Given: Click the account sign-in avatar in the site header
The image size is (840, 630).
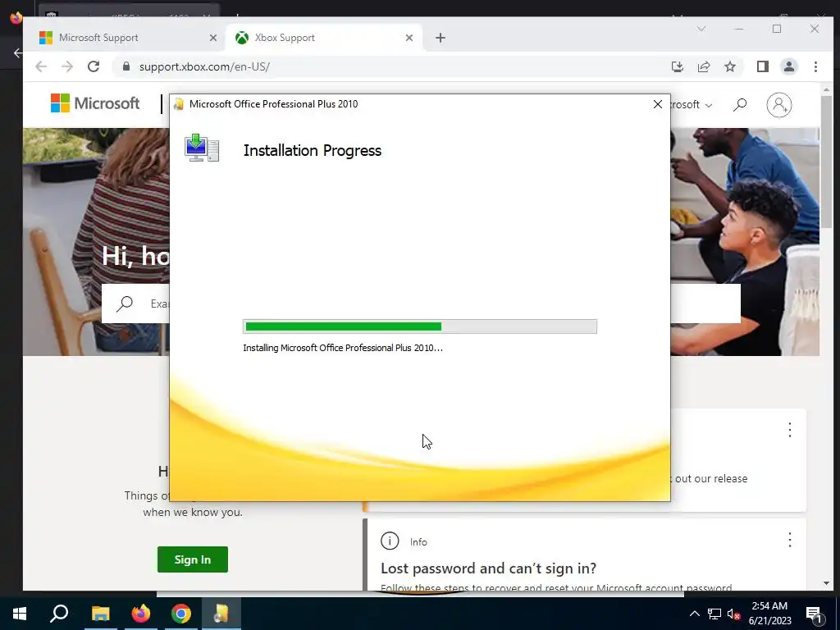Looking at the screenshot, I should pyautogui.click(x=779, y=105).
